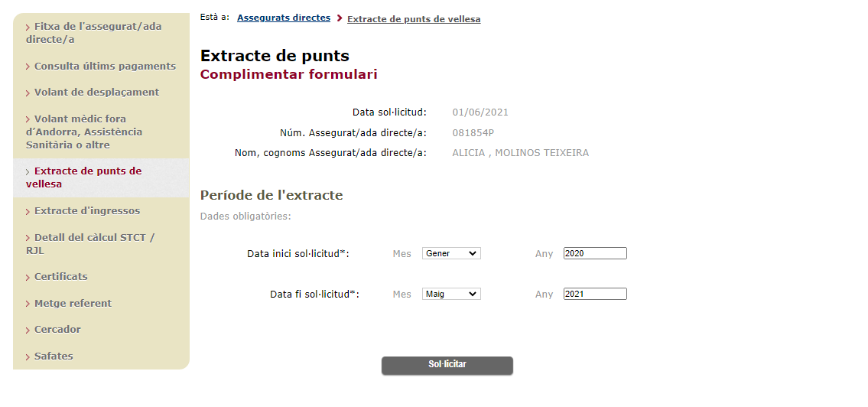This screenshot has height=407, width=868.
Task: Go to Certificats section
Action: pyautogui.click(x=57, y=277)
